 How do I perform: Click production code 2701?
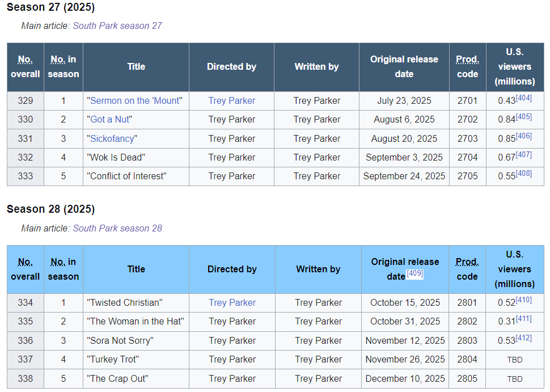tap(468, 101)
